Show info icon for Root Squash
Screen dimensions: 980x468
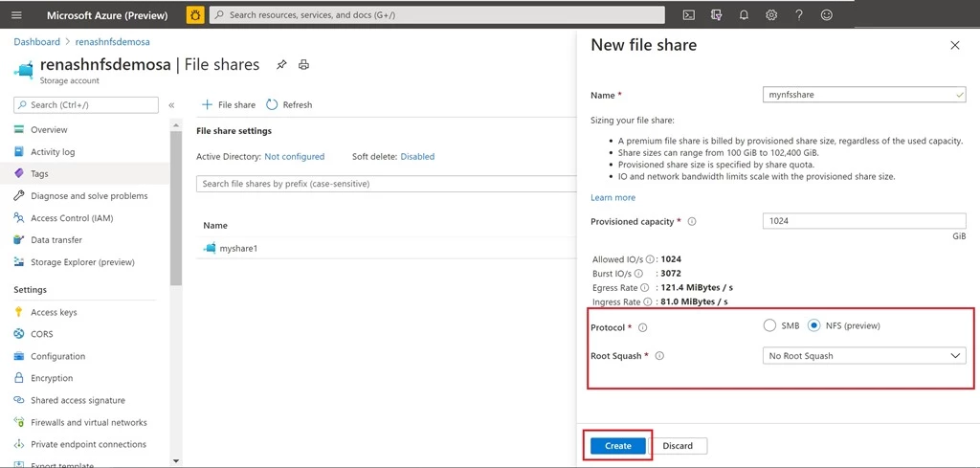click(659, 356)
